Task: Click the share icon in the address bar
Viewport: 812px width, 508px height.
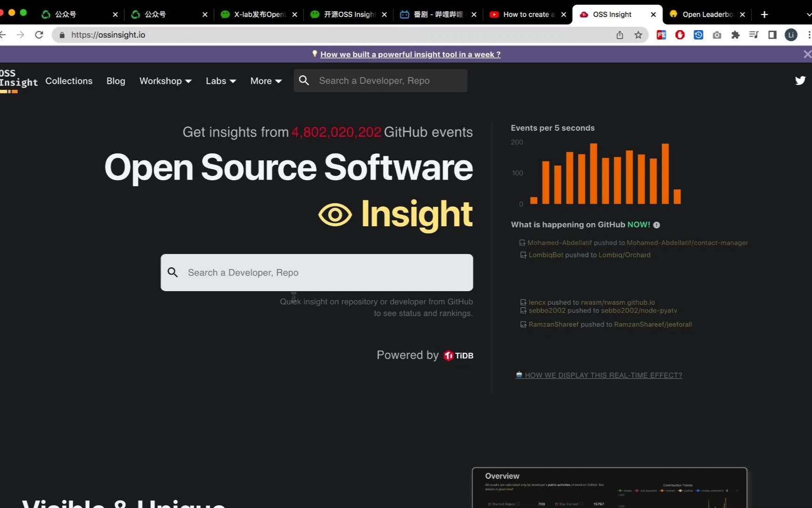Action: click(620, 35)
